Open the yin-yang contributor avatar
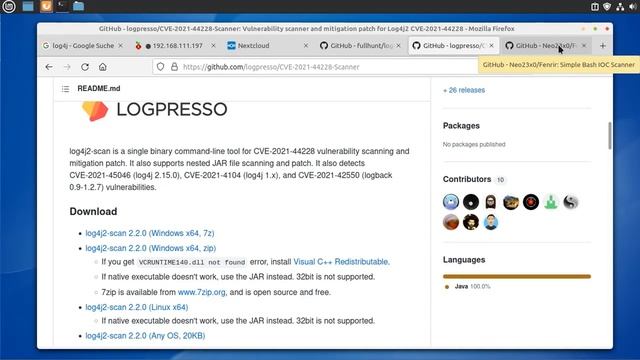The image size is (640, 360). 571,202
